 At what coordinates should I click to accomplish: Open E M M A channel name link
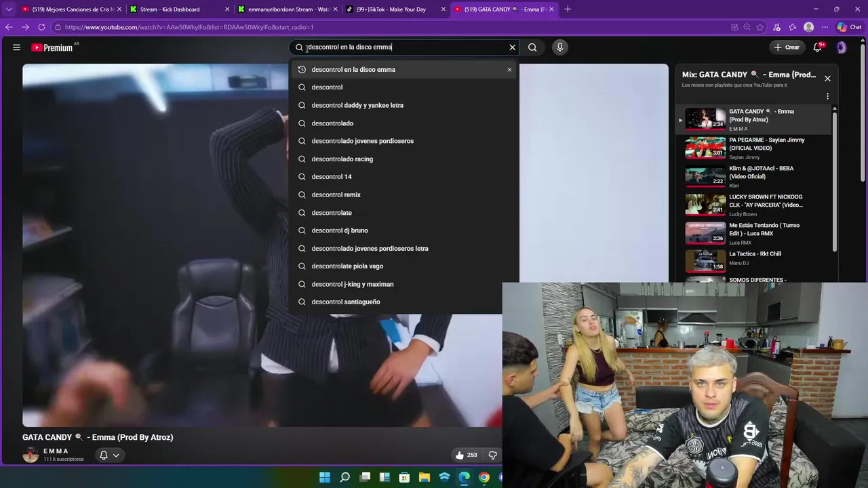[x=56, y=451]
